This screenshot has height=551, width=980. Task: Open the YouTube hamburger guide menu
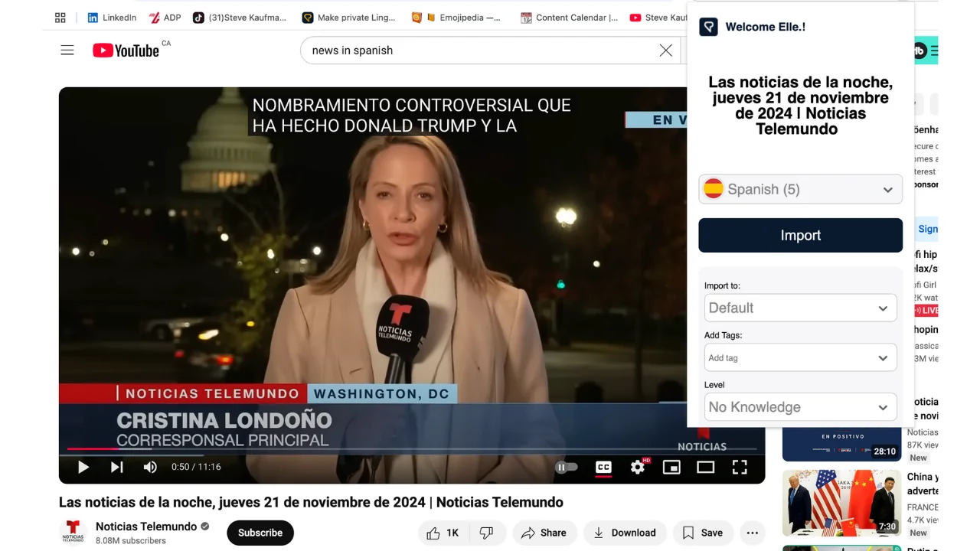click(x=67, y=51)
